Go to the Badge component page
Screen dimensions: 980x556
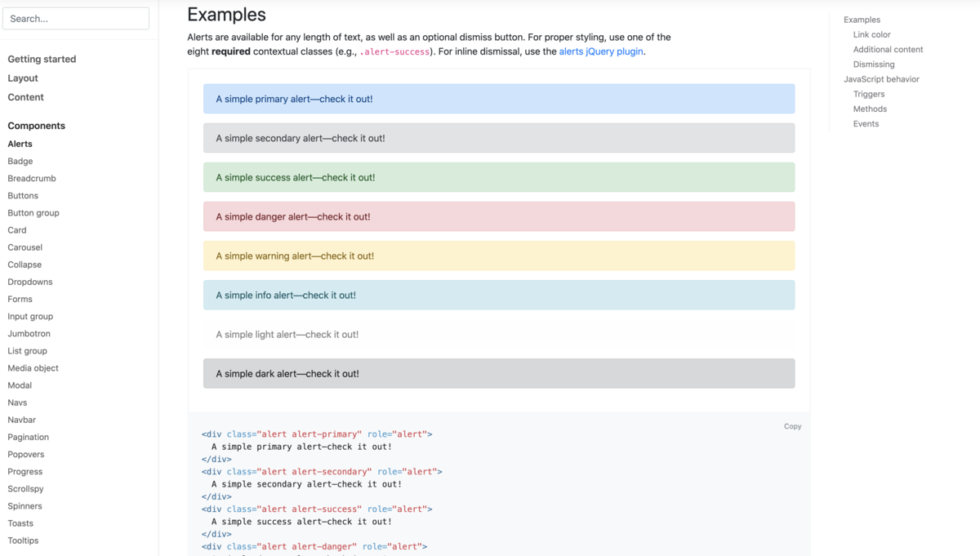coord(20,161)
